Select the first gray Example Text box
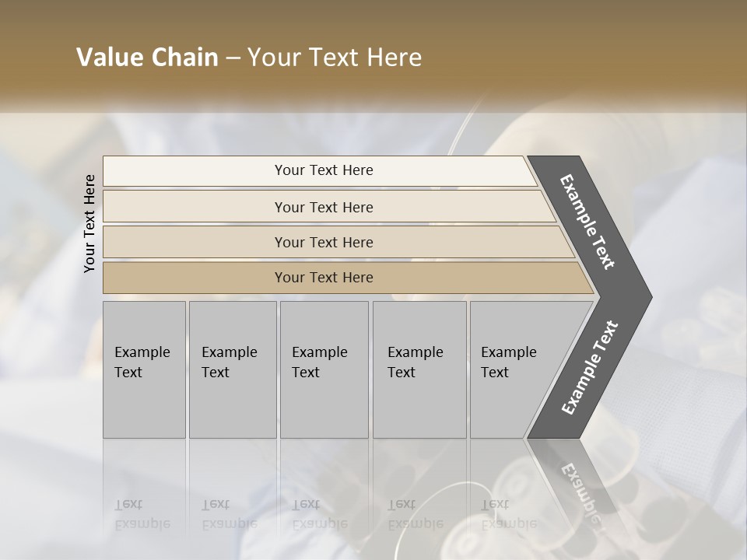The width and height of the screenshot is (747, 560). coord(144,369)
